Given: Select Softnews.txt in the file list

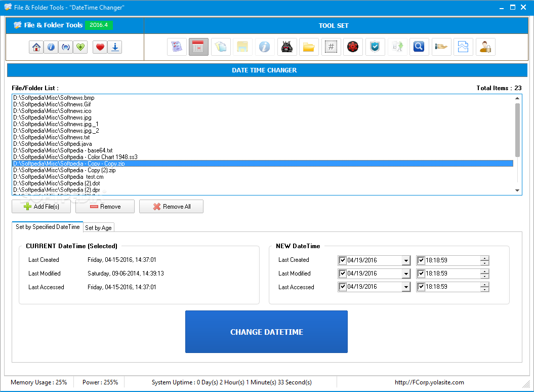Looking at the screenshot, I should tap(263, 137).
